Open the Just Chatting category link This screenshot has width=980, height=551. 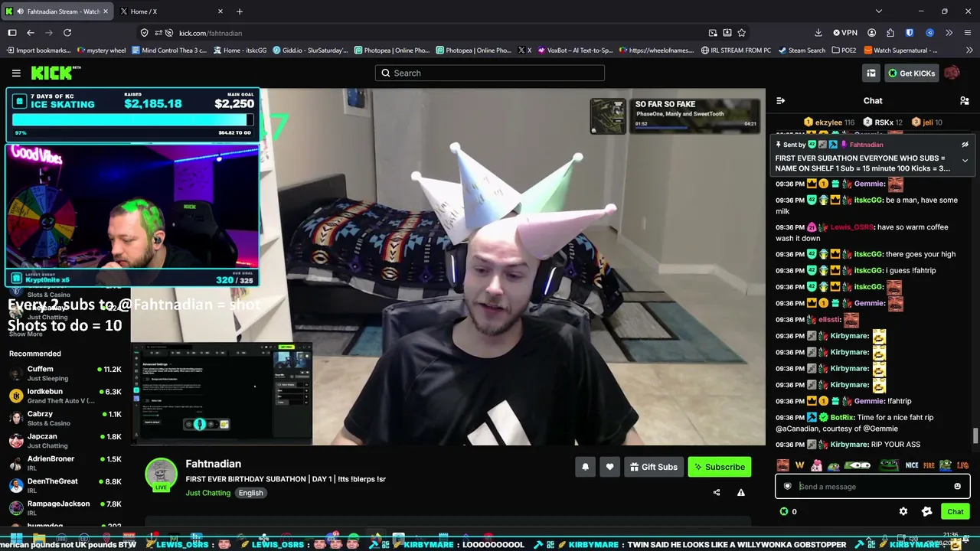coord(207,493)
